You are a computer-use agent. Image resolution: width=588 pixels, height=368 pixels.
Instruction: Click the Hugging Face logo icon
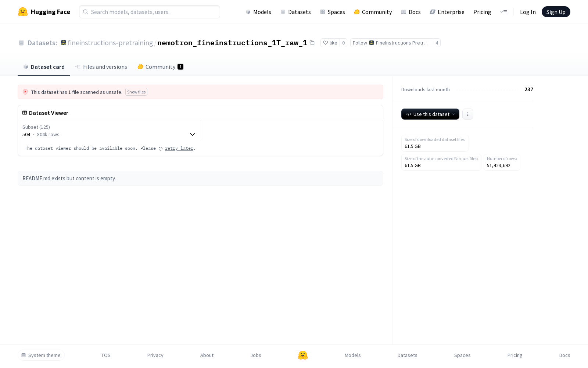tap(23, 12)
